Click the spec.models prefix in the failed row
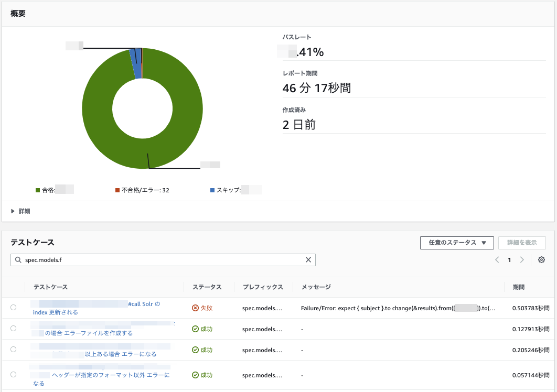The image size is (557, 392). pos(262,308)
